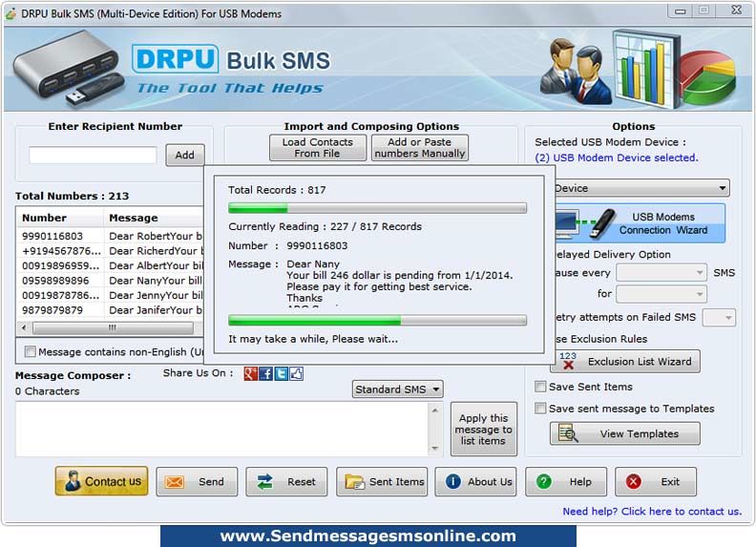Expand the Standard SMS dropdown
This screenshot has height=547, width=756.
click(x=398, y=389)
